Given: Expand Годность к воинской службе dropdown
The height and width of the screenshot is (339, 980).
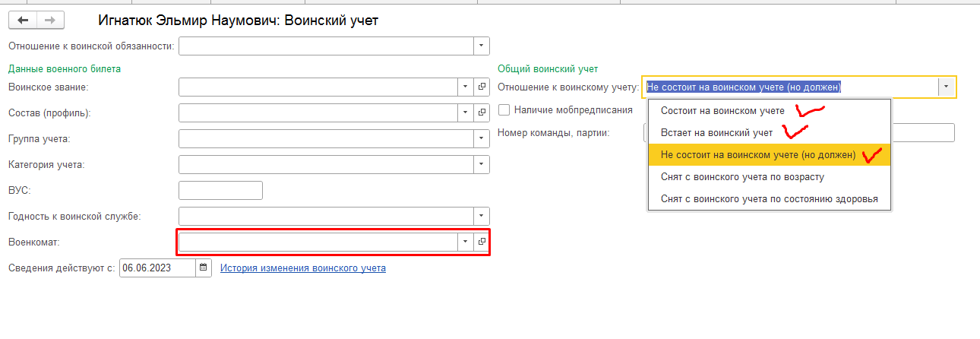Looking at the screenshot, I should 481,216.
